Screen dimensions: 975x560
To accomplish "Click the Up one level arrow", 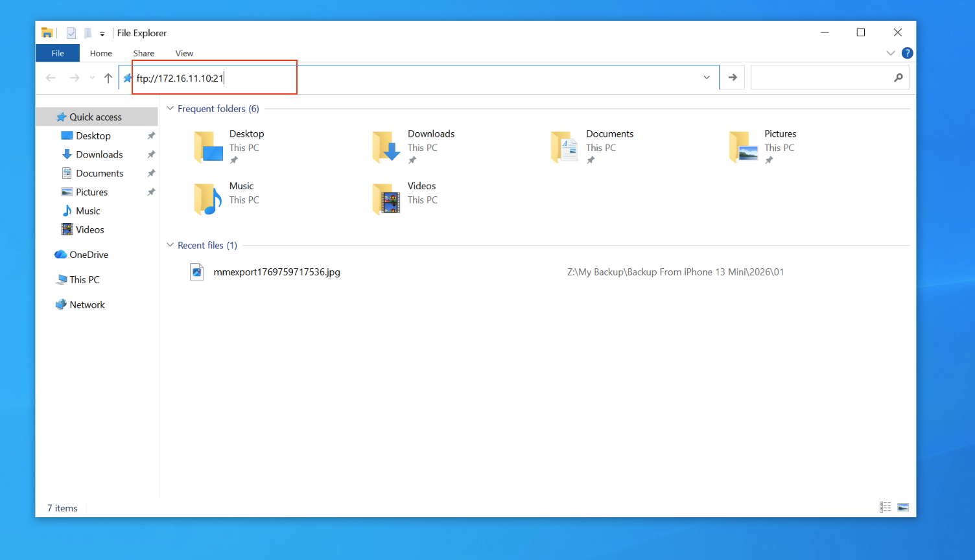I will point(108,78).
